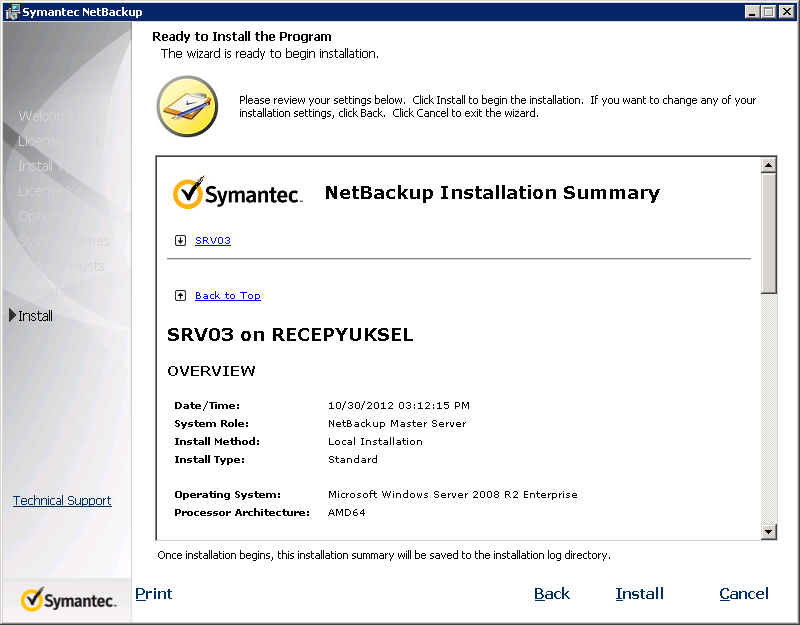Print the installation summary

click(154, 593)
